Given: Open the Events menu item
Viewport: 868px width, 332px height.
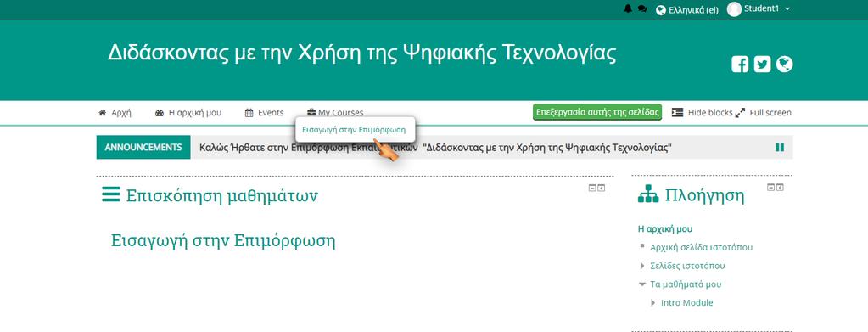Looking at the screenshot, I should pos(264,113).
